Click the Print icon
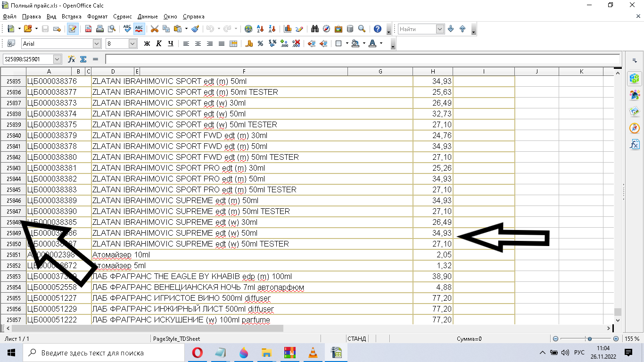Image resolution: width=644 pixels, height=362 pixels. pos(100,29)
